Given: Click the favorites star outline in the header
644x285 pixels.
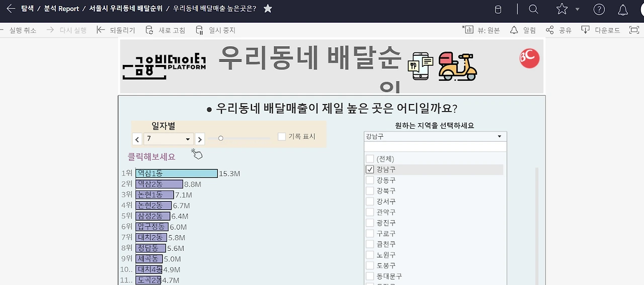Looking at the screenshot, I should coord(562,9).
